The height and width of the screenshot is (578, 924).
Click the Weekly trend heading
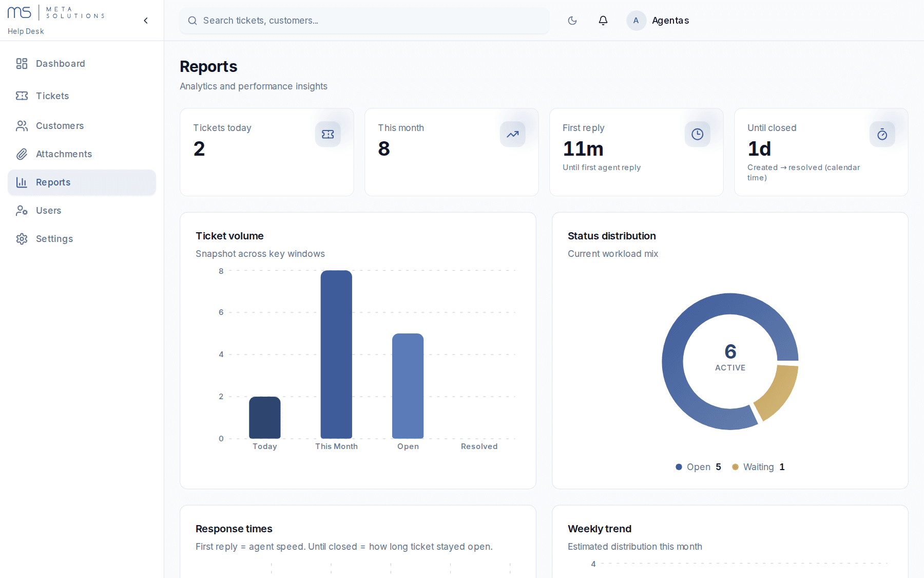(x=600, y=529)
